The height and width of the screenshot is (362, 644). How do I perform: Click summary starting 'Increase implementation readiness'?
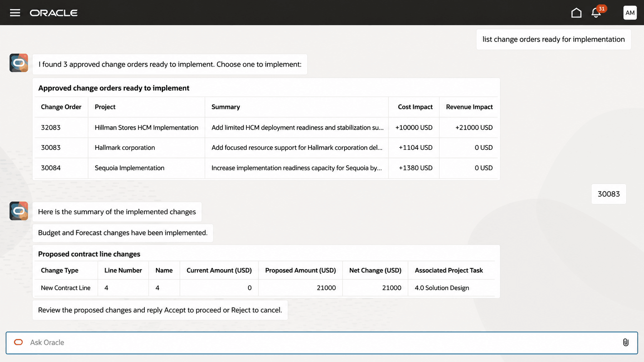(x=296, y=168)
